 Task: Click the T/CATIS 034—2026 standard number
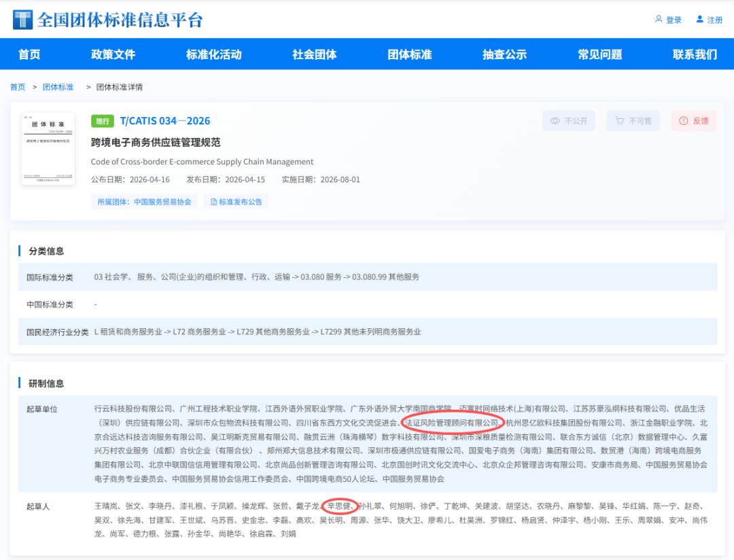tap(164, 121)
